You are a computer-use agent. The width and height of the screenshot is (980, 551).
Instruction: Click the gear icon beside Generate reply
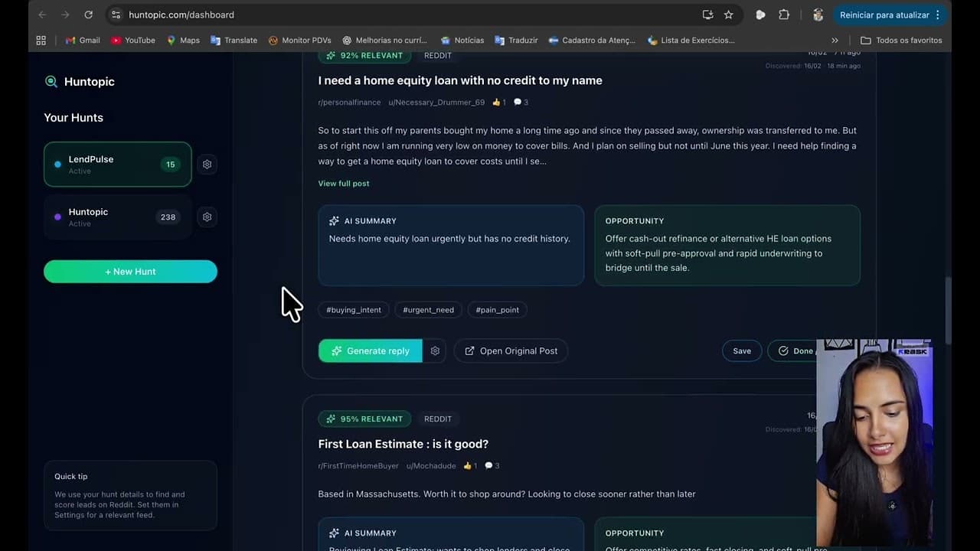(435, 350)
